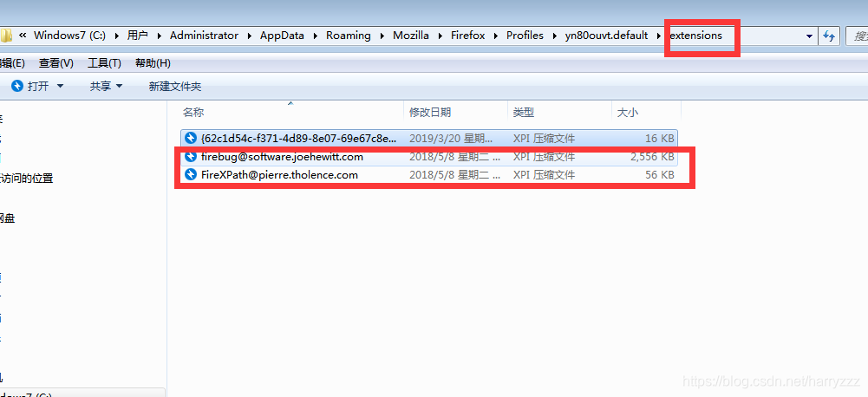Expand the breadcrumb arrow after Windows7 (C:)
Screen dimensions: 868x397
(116, 36)
